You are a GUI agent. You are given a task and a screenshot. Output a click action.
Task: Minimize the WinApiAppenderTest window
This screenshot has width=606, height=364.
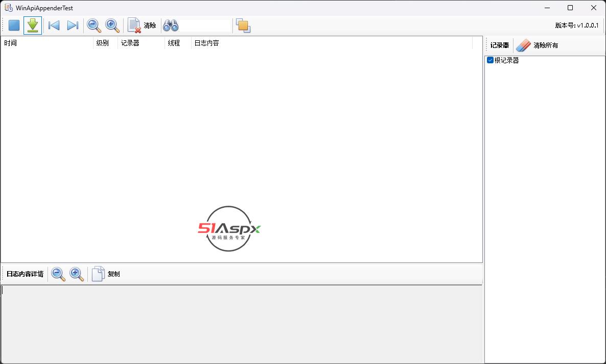547,8
